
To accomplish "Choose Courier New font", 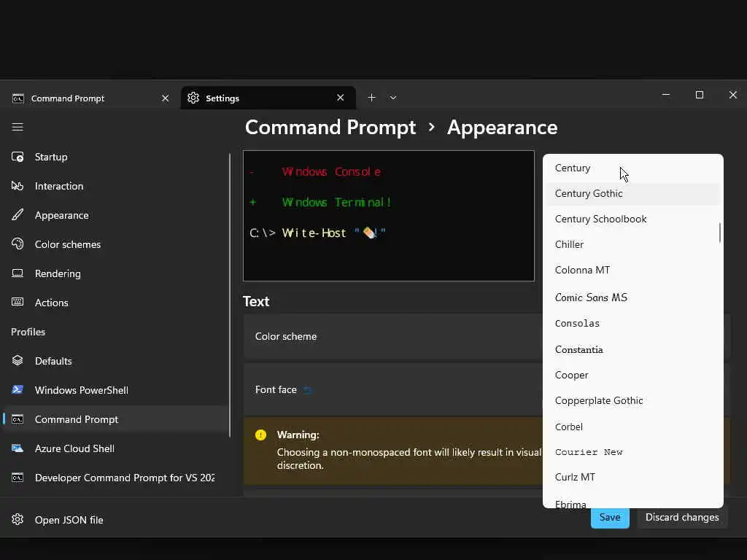I will (x=632, y=452).
